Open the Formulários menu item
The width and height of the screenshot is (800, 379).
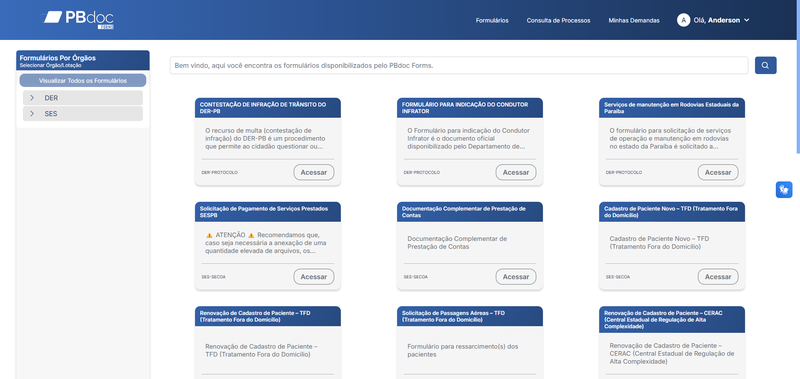point(492,20)
